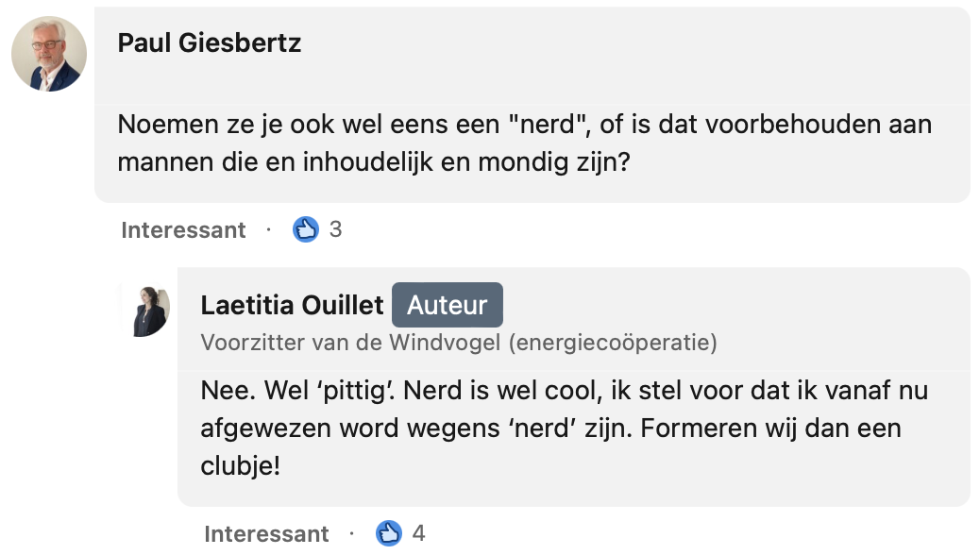Open Laetitia Ouillet's profile photo
The height and width of the screenshot is (555, 980).
click(150, 311)
